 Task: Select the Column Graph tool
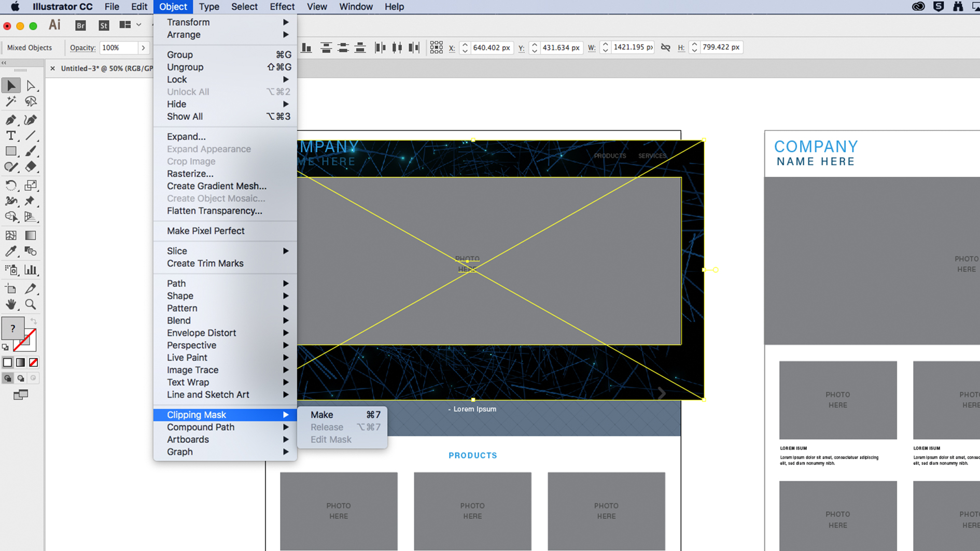[31, 270]
